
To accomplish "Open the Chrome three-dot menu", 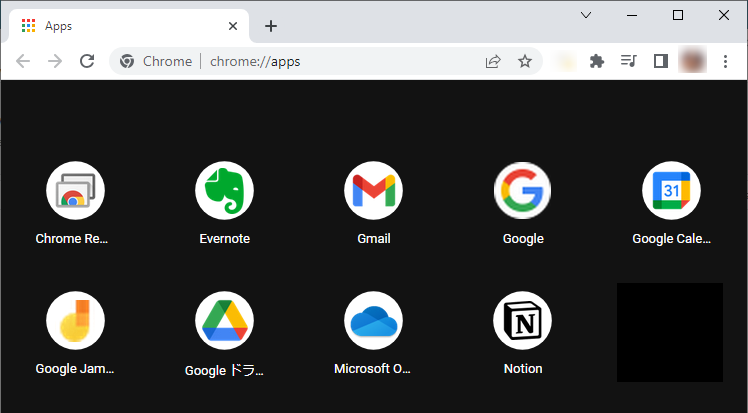I will [725, 61].
